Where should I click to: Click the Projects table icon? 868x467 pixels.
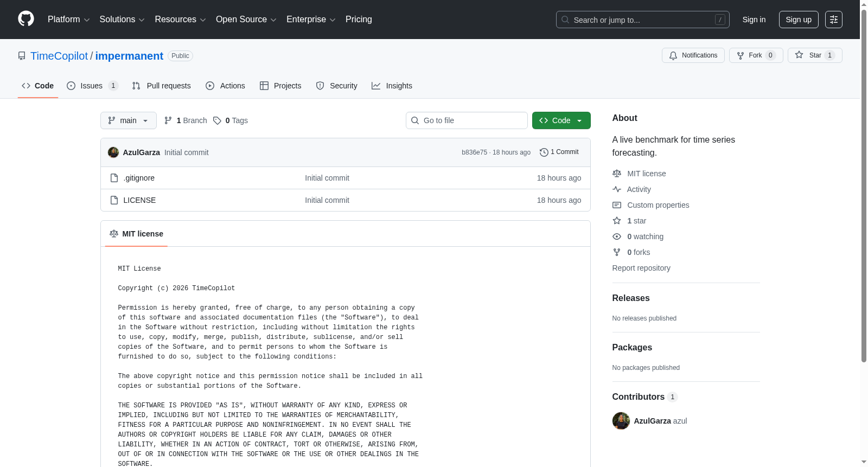pyautogui.click(x=264, y=86)
